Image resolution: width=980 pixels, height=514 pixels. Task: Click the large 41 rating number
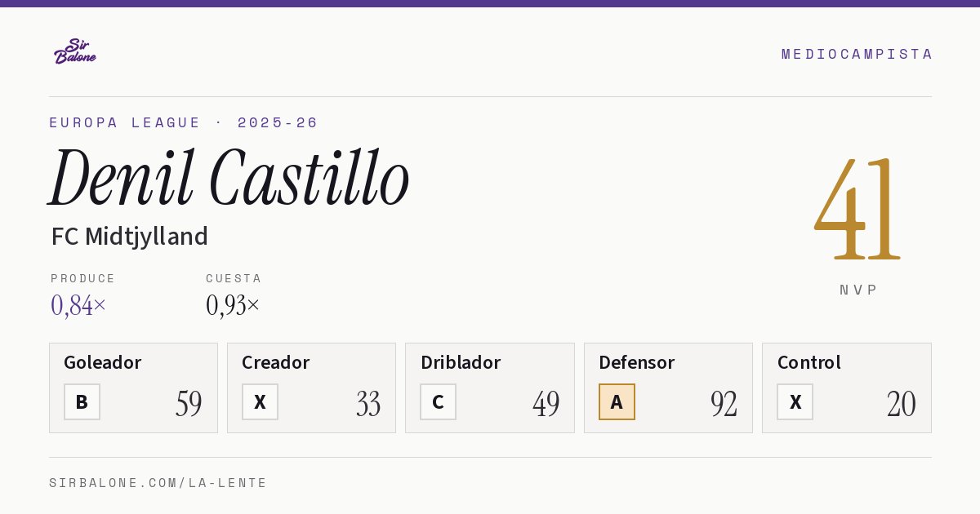coord(857,209)
